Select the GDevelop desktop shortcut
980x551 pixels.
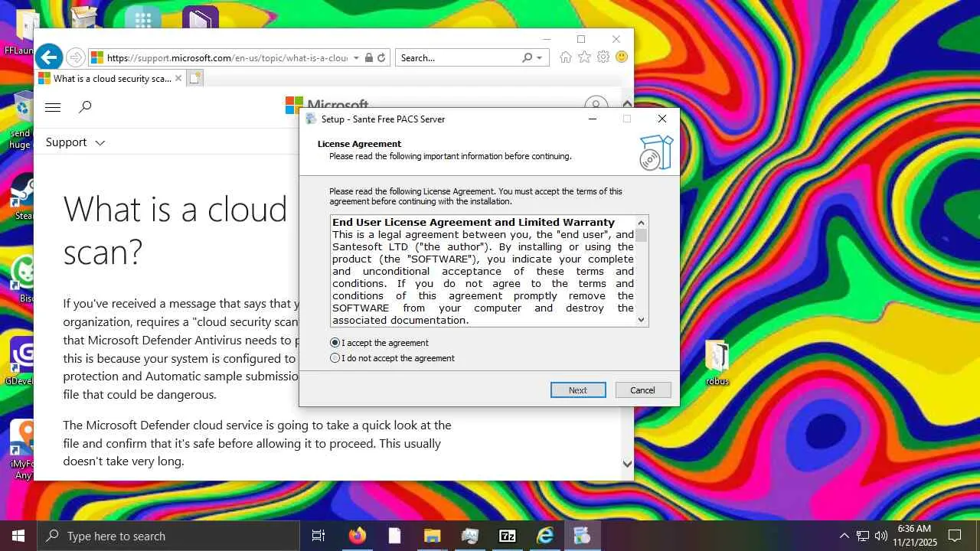pos(21,360)
